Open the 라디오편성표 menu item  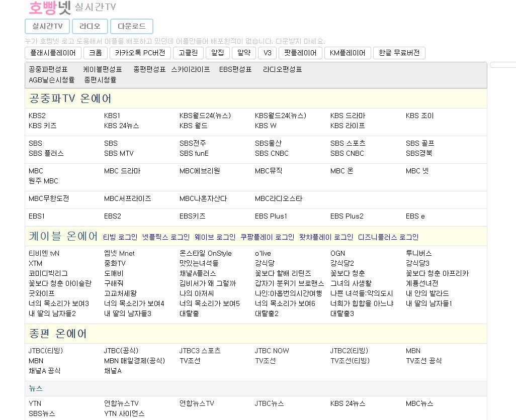282,69
